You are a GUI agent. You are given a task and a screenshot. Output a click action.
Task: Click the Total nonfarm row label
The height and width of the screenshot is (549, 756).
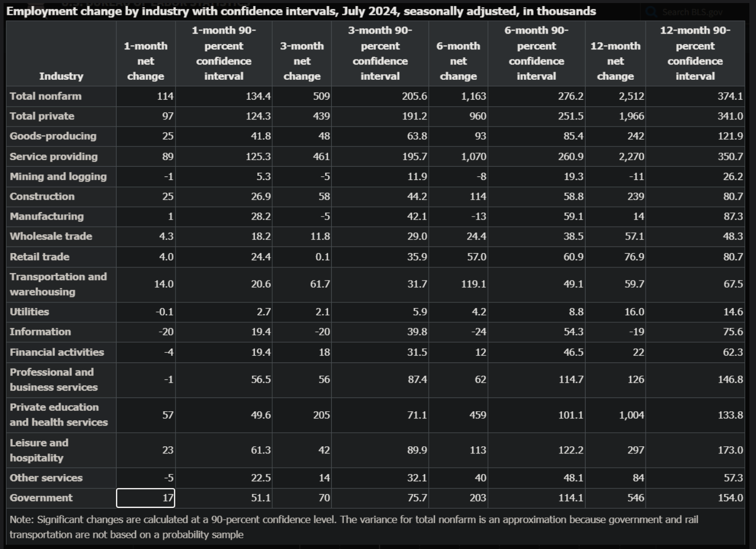46,96
